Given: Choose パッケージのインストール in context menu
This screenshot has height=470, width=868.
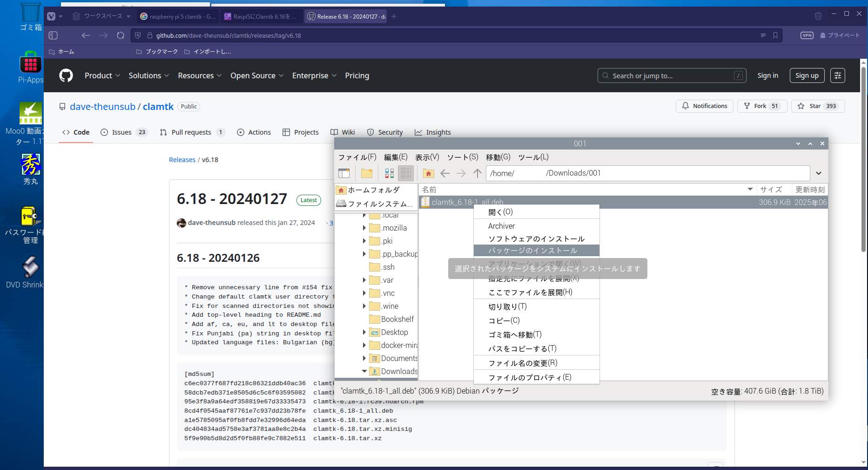Looking at the screenshot, I should point(536,251).
